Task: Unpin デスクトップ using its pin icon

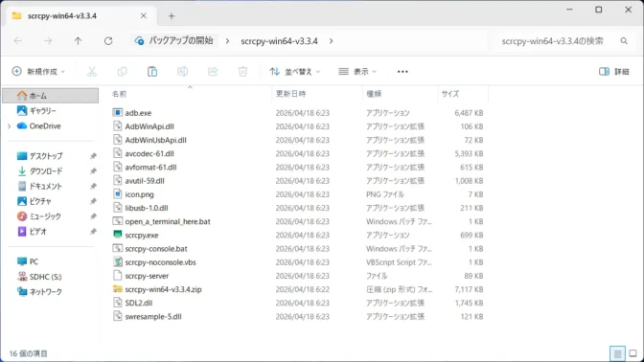Action: click(93, 156)
